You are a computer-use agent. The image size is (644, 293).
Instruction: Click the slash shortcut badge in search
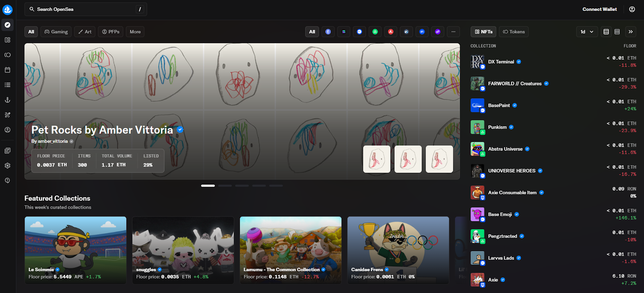[x=140, y=9]
